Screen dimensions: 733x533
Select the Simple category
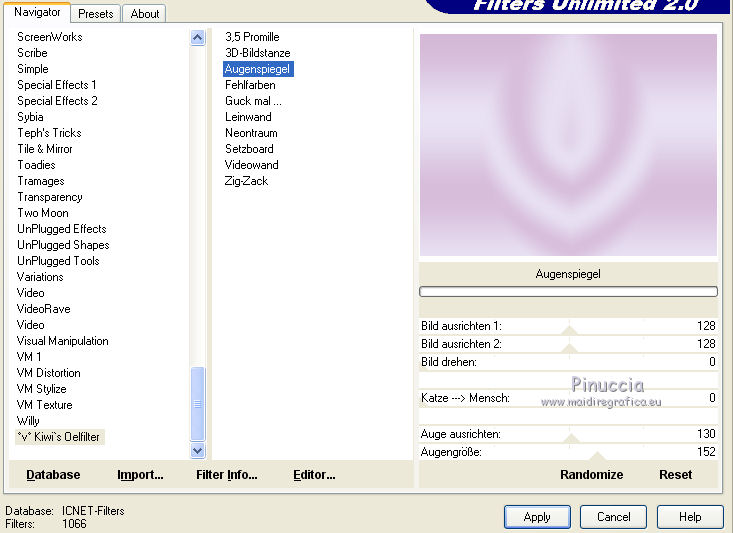(33, 69)
